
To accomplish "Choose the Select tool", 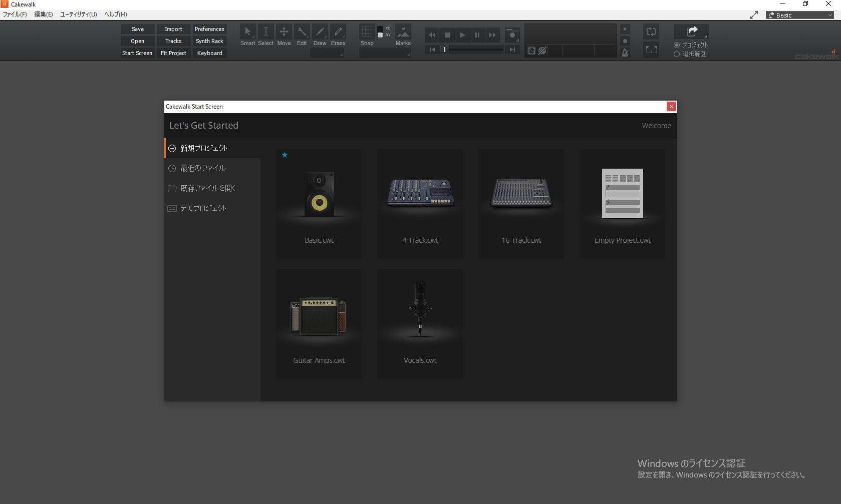I will click(x=265, y=32).
